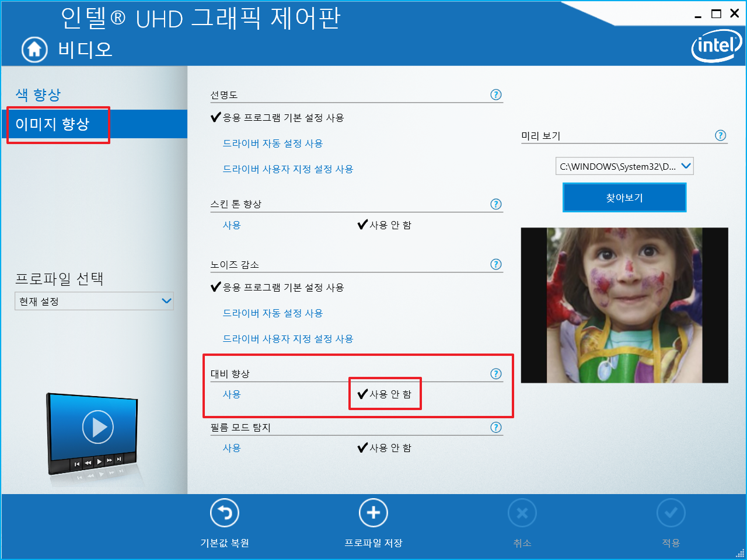Viewport: 747px width, 560px height.
Task: Open the 프로파일 선택 dropdown
Action: (94, 301)
